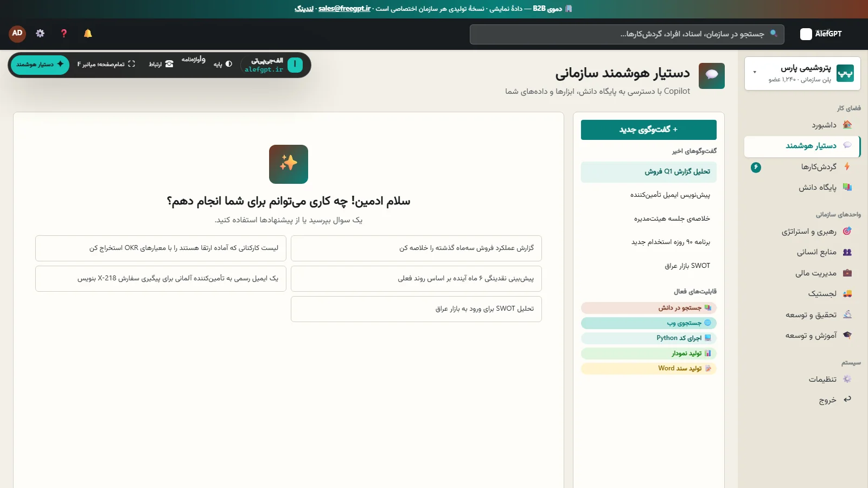Open پایگاه دانش in the sidebar
The image size is (868, 488).
(802, 188)
